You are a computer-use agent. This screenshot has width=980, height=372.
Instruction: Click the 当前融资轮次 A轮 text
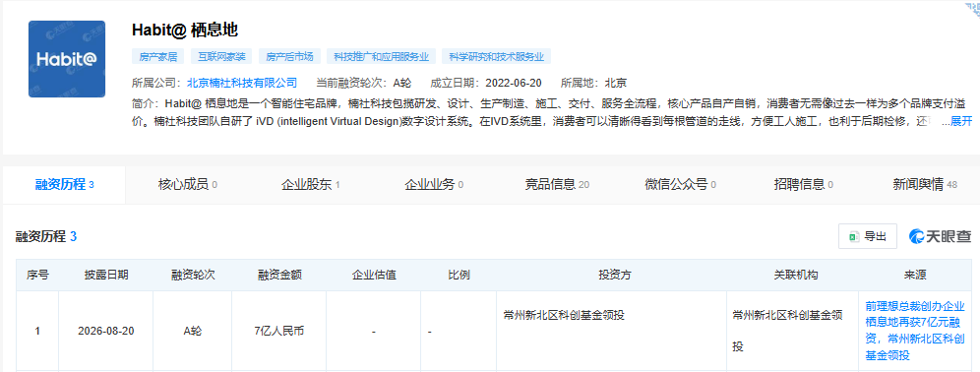(363, 83)
